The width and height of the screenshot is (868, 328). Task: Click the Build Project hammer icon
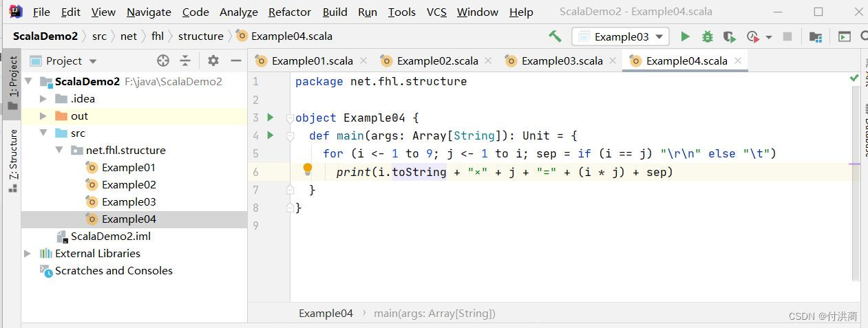click(555, 36)
